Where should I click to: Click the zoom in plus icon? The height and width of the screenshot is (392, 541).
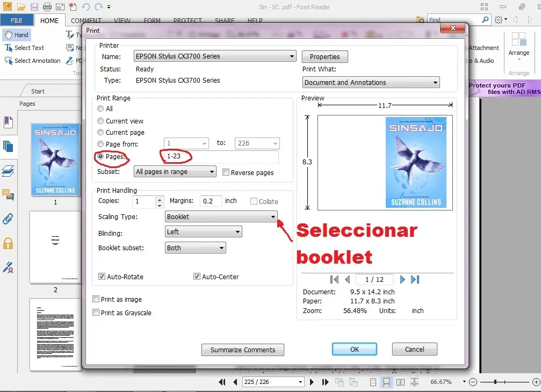click(x=536, y=382)
